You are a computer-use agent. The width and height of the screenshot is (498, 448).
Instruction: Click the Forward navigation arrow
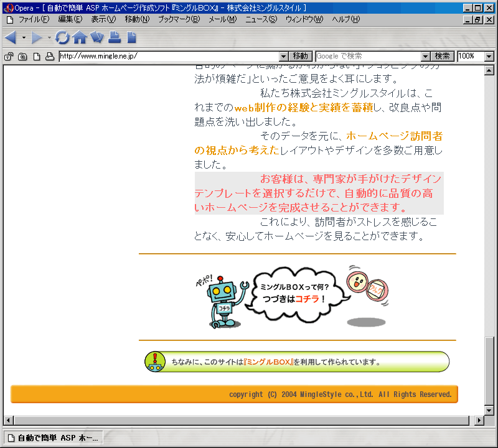(37, 37)
